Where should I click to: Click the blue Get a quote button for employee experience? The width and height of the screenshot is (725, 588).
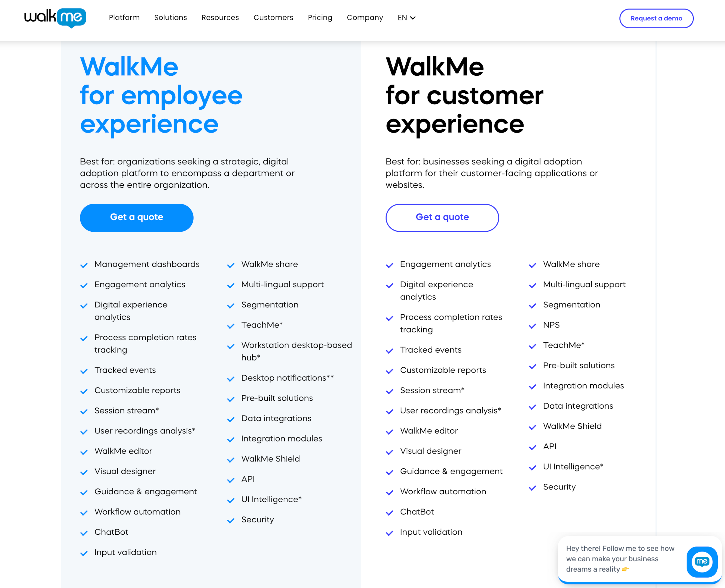point(137,217)
